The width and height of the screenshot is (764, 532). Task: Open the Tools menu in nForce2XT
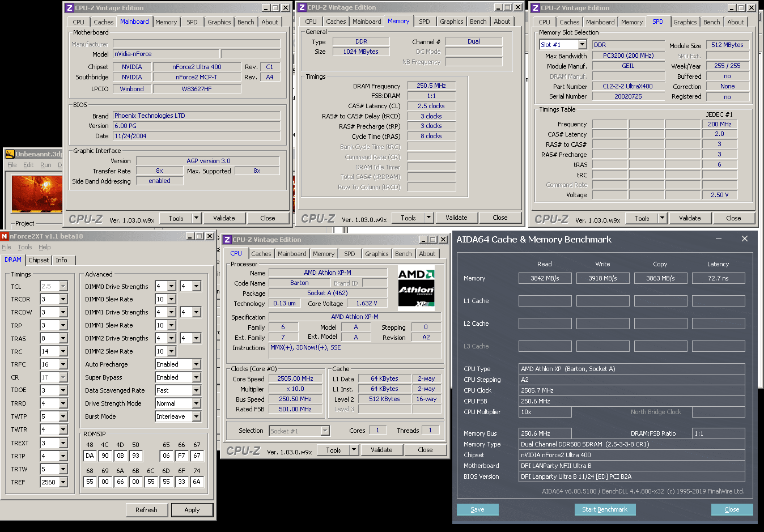pyautogui.click(x=25, y=247)
